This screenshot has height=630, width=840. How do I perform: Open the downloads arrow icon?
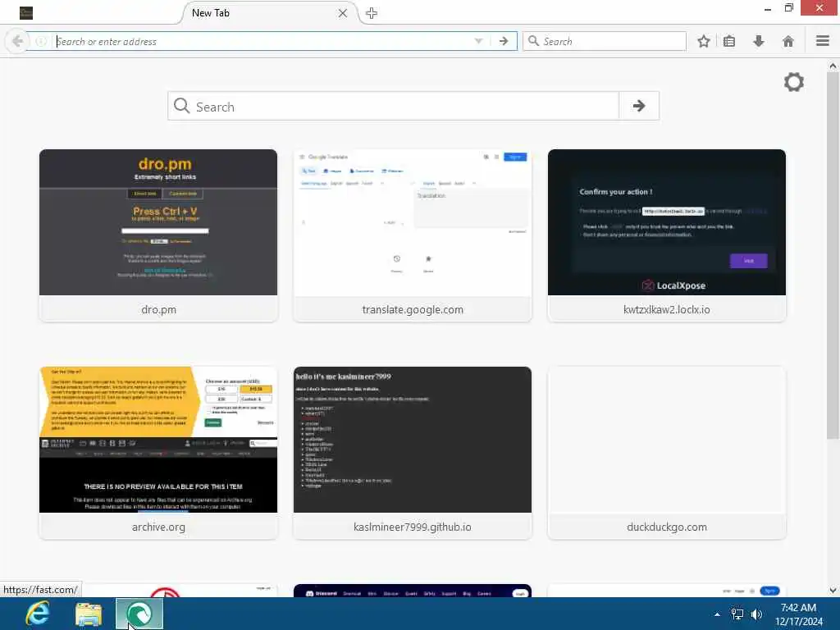click(x=759, y=41)
